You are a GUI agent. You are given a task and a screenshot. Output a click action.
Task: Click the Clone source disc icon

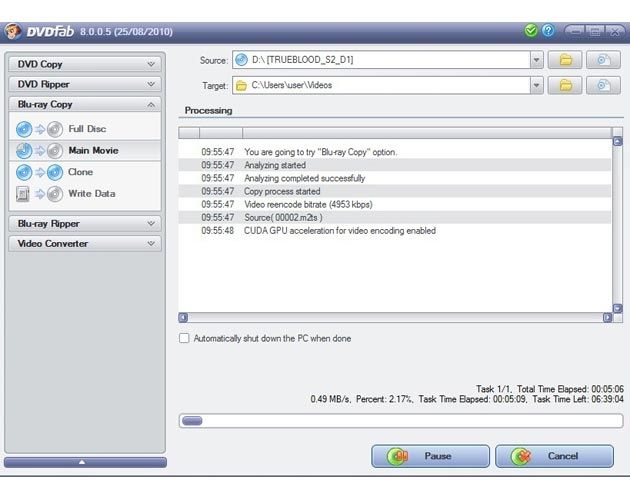click(24, 172)
